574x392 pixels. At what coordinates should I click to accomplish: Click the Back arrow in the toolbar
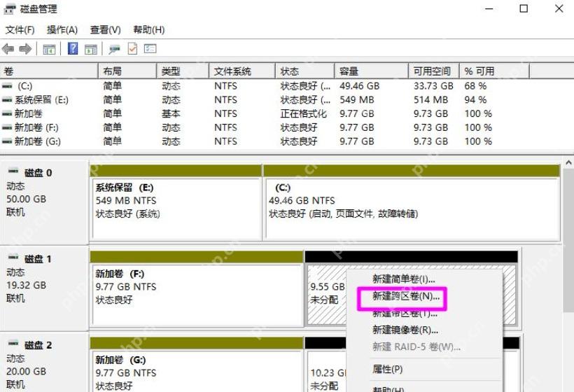click(8, 49)
